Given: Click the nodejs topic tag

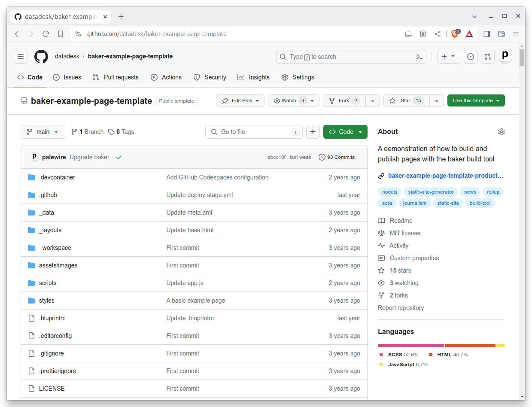Looking at the screenshot, I should tap(389, 192).
